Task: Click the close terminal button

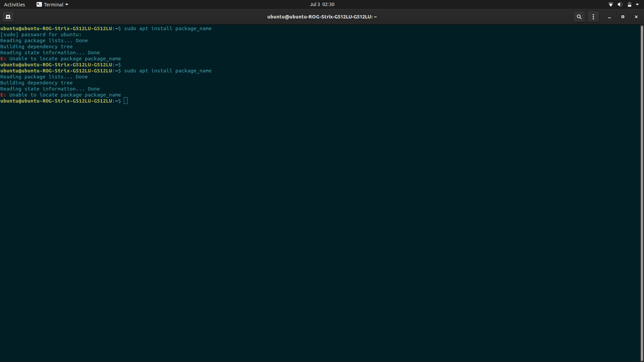Action: click(636, 17)
